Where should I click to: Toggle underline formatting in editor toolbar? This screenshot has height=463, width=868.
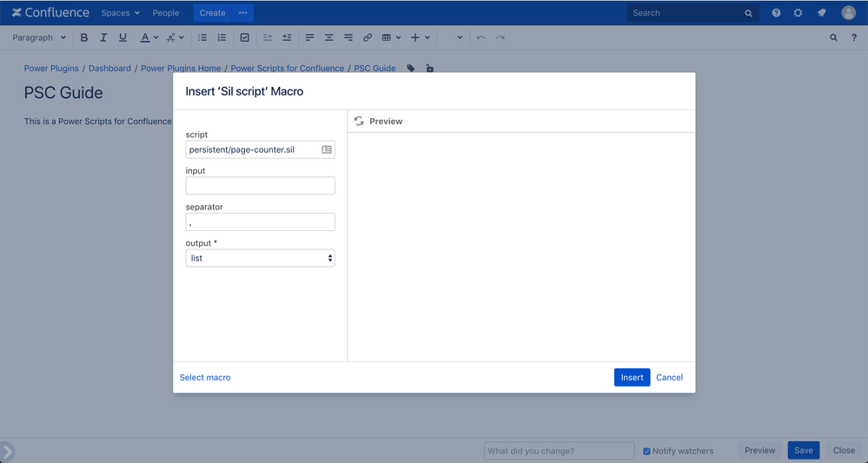point(123,37)
